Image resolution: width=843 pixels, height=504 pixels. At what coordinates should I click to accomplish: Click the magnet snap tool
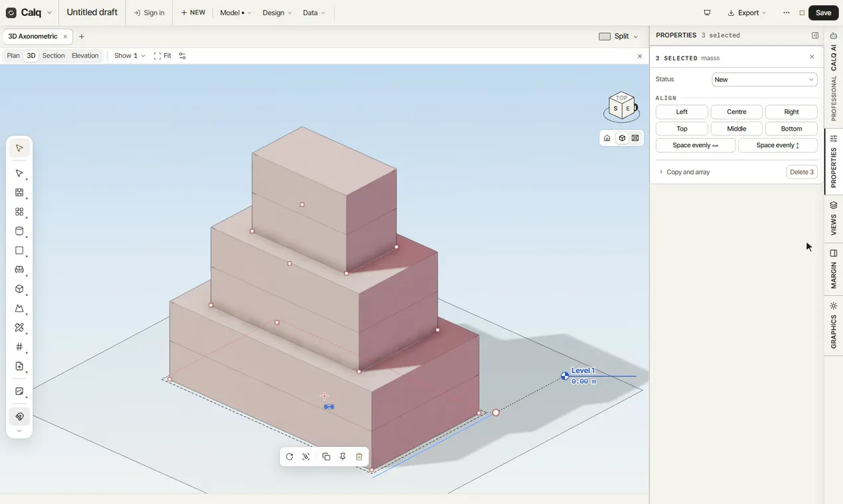[19, 416]
